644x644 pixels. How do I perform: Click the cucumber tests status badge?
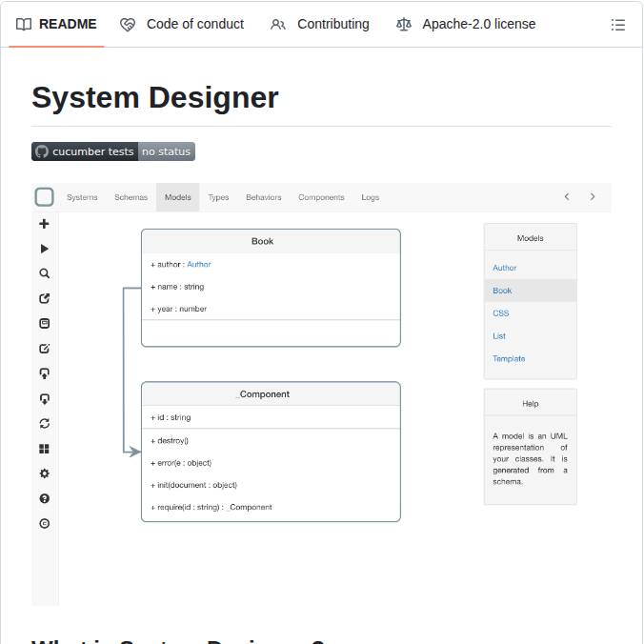[113, 151]
